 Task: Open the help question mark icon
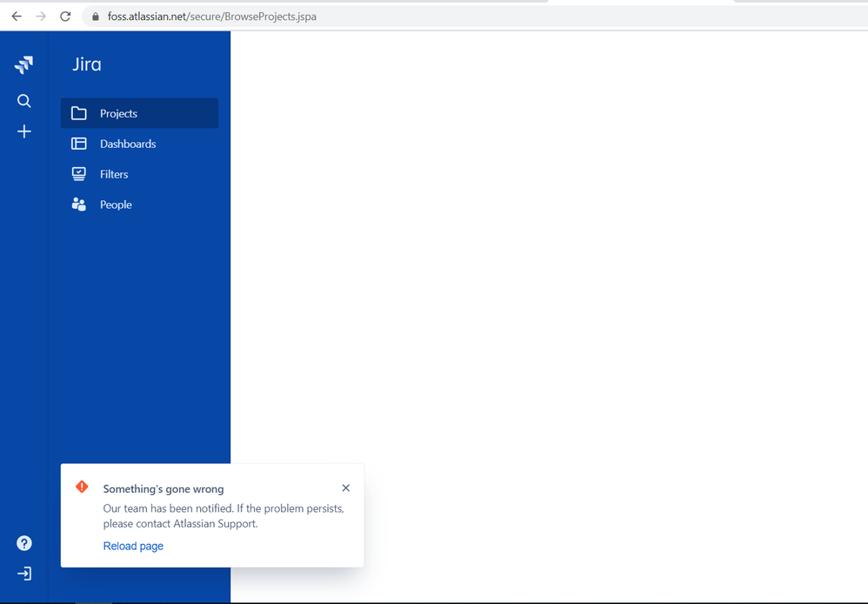tap(23, 543)
